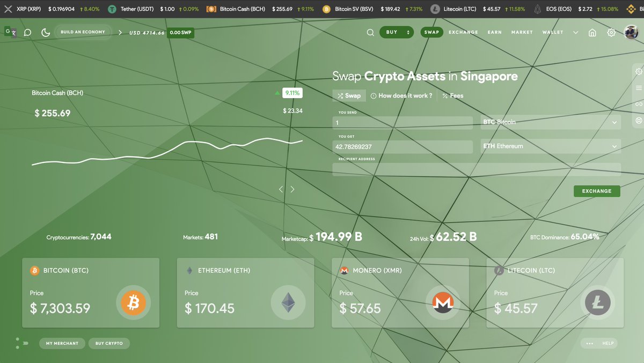Open the Bitcoin (BTC) price card
Image resolution: width=644 pixels, height=363 pixels.
click(91, 293)
